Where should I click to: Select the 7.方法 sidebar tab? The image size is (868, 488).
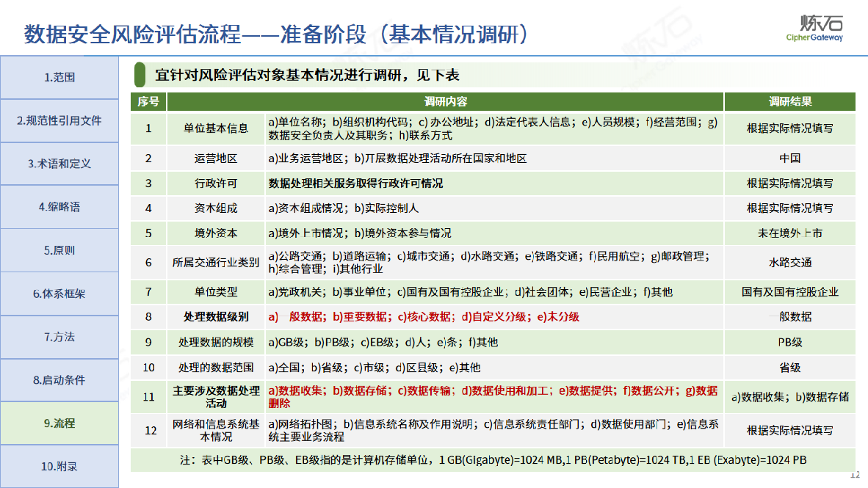[59, 337]
